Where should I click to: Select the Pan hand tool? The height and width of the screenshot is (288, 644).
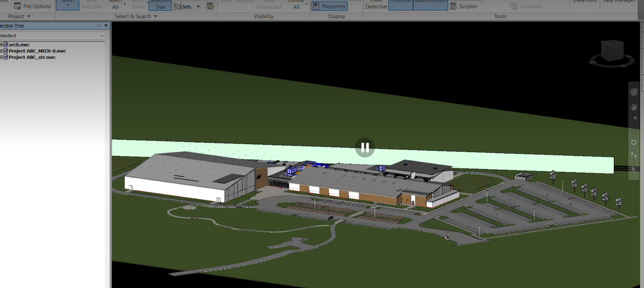point(634,107)
